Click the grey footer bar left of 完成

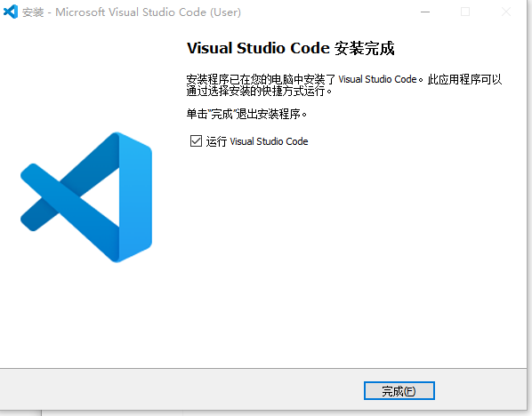180,390
